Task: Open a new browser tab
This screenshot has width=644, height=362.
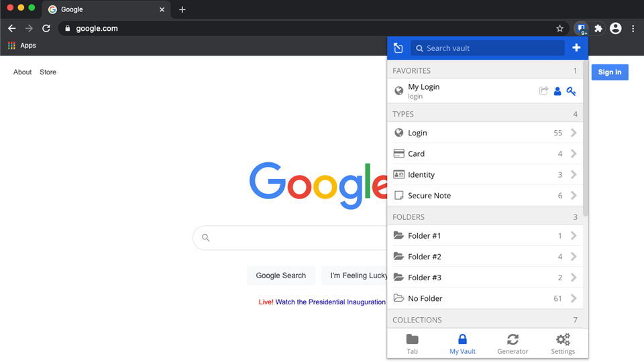Action: click(182, 9)
